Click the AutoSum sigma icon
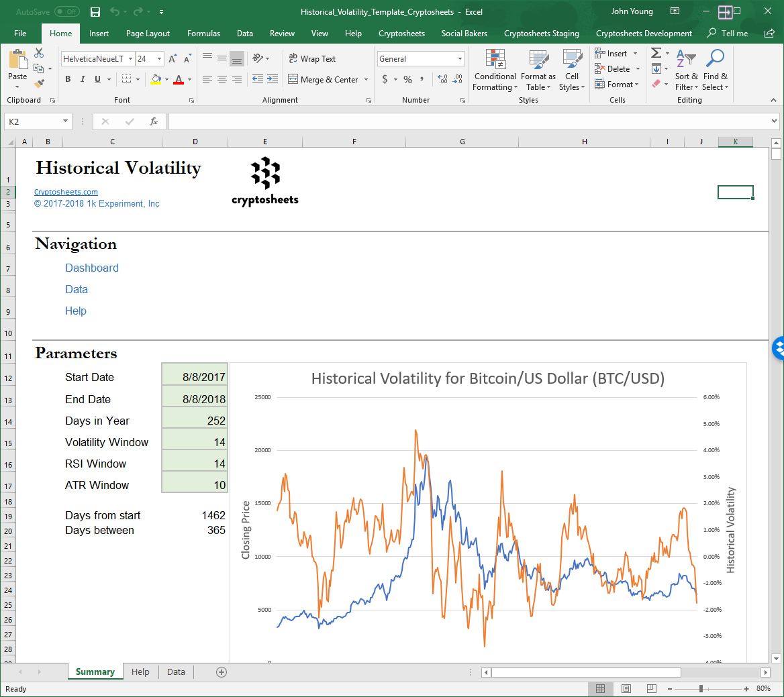This screenshot has width=784, height=697. tap(656, 53)
